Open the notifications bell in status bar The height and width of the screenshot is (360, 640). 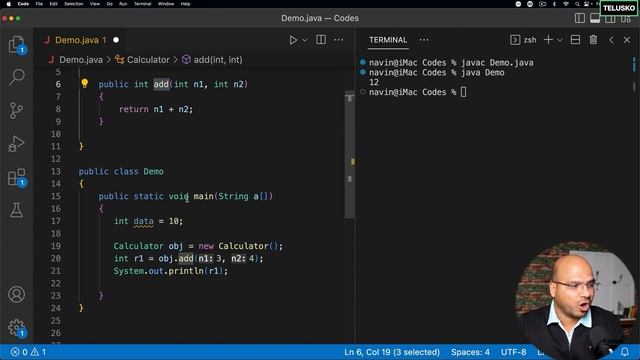(x=625, y=351)
